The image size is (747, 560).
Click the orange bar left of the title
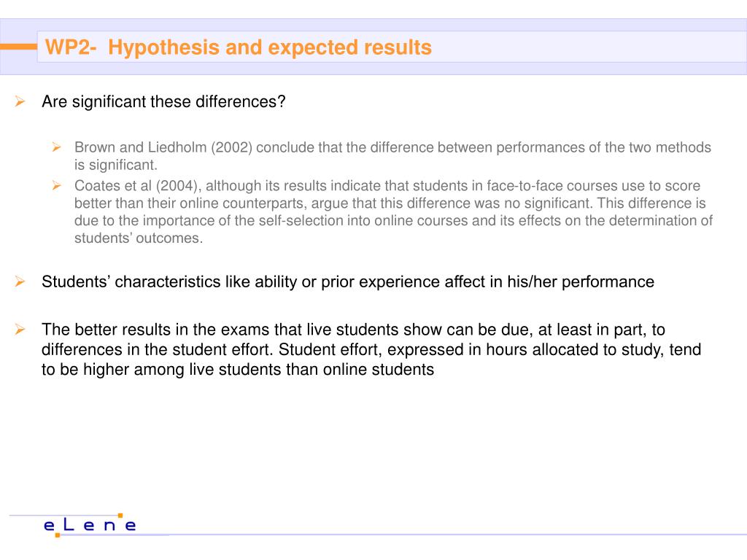click(18, 47)
